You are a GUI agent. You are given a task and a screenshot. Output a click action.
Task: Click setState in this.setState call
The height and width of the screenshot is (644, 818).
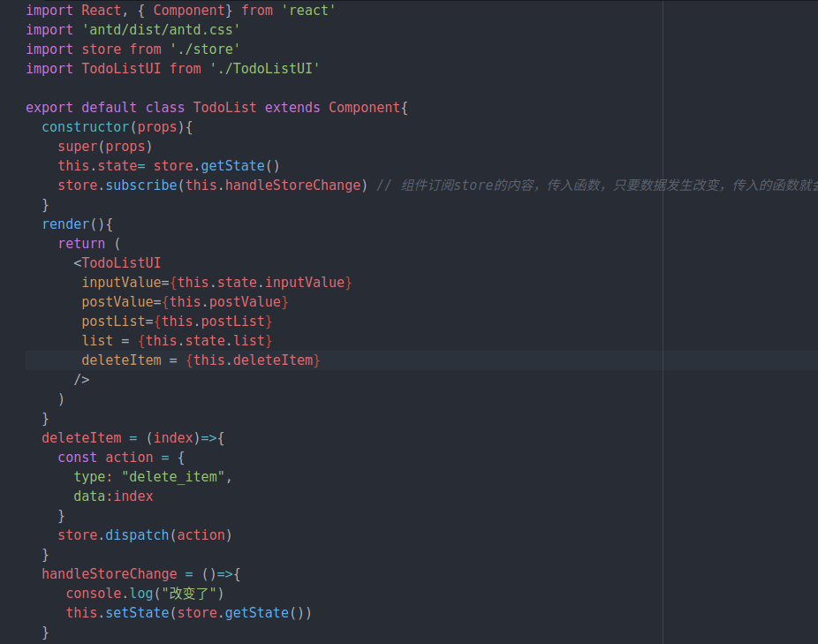tap(137, 613)
